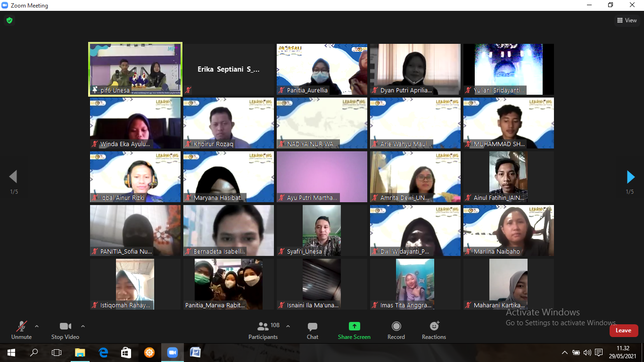The width and height of the screenshot is (644, 362).
Task: Open the Word app in the taskbar
Action: point(195,352)
